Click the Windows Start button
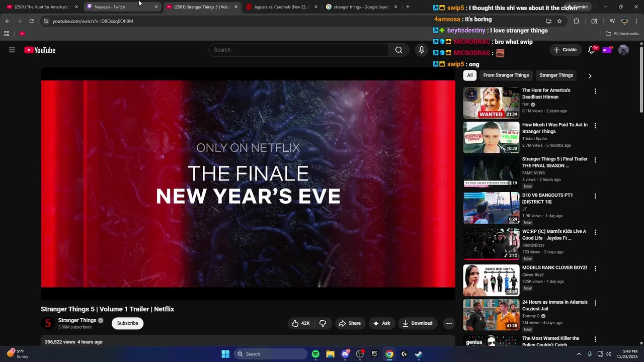 [225, 354]
